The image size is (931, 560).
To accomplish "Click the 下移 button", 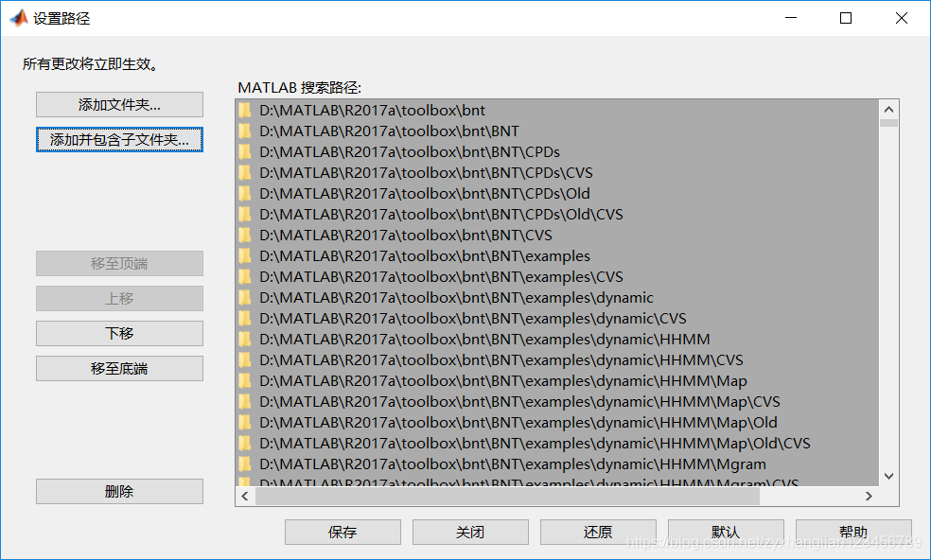I will click(x=119, y=333).
